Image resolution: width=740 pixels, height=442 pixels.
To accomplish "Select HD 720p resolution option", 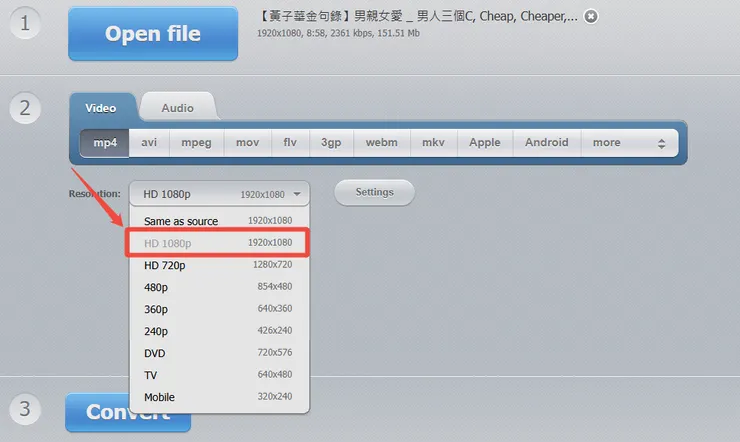I will (219, 265).
